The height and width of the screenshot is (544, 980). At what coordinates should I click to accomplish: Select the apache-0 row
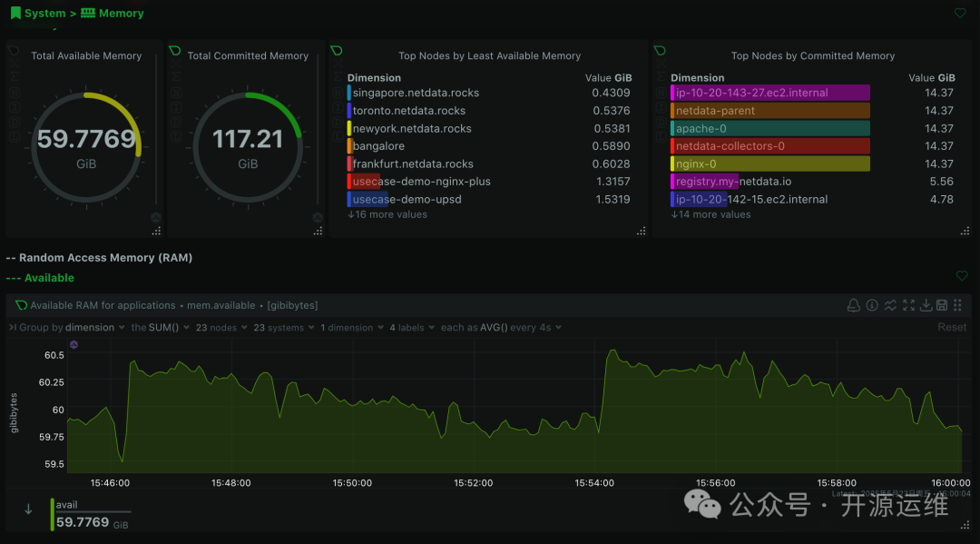pyautogui.click(x=812, y=128)
